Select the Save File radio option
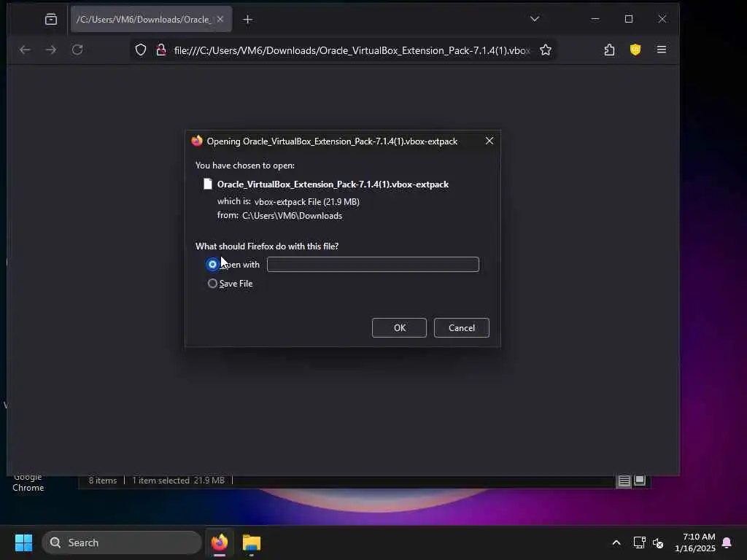747x560 pixels. point(212,284)
